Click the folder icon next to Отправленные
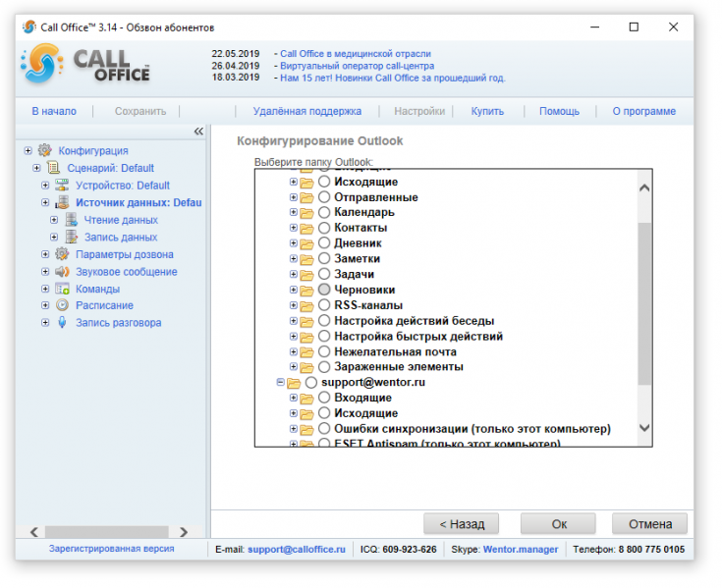The width and height of the screenshot is (722, 588). point(306,198)
